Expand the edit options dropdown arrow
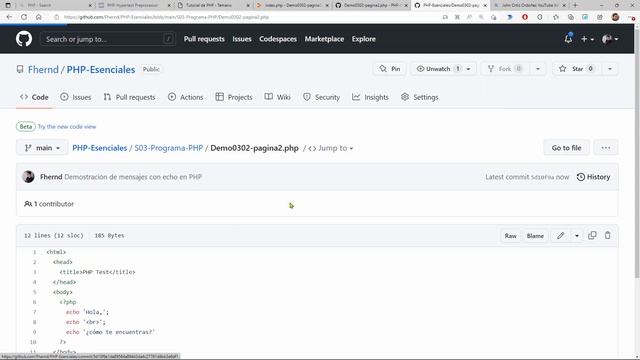640x360 pixels. pos(577,236)
